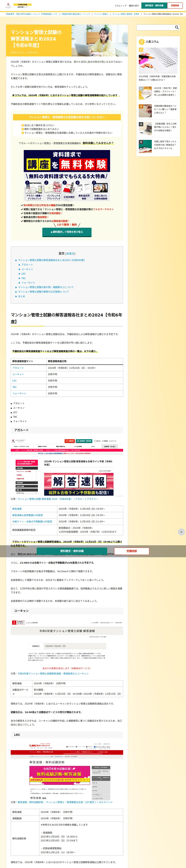This screenshot has height=868, width=186.
Task: Jump to TAC in table of contents
Action: (x=24, y=278)
